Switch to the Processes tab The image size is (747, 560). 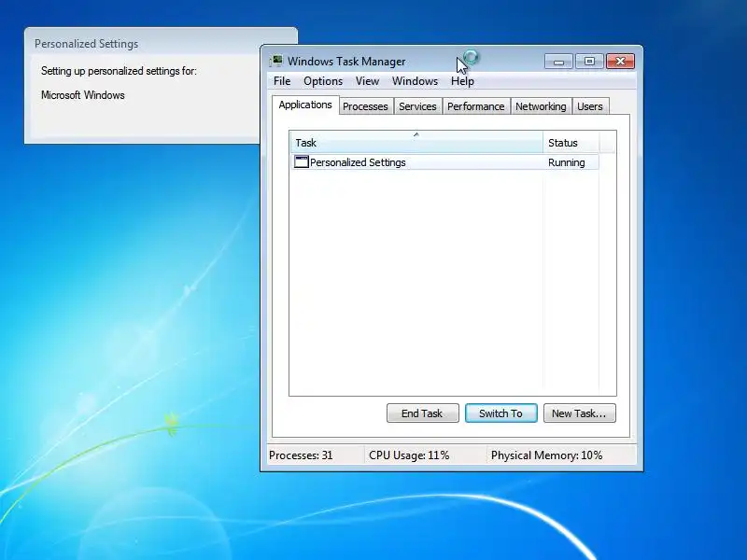pos(365,106)
